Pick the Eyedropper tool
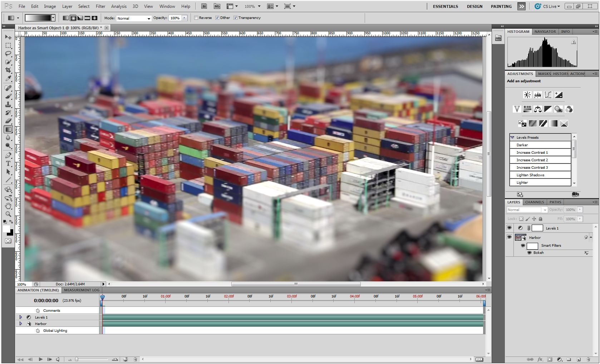 click(8, 79)
